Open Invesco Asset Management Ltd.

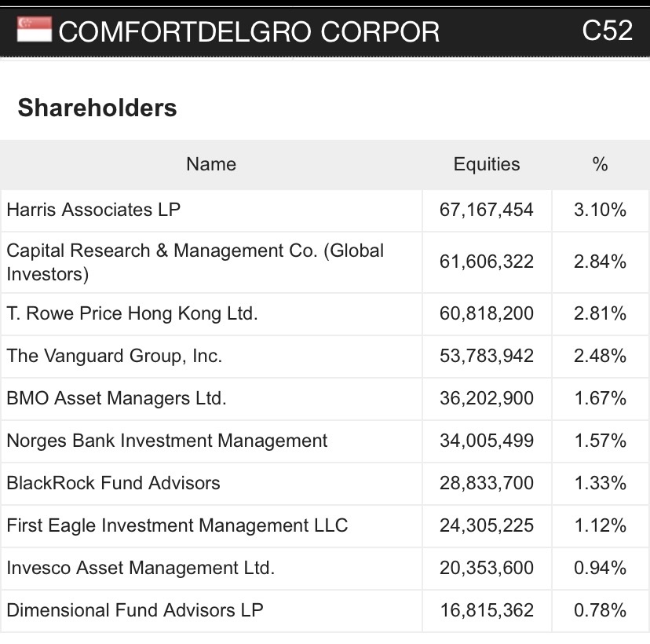click(141, 568)
